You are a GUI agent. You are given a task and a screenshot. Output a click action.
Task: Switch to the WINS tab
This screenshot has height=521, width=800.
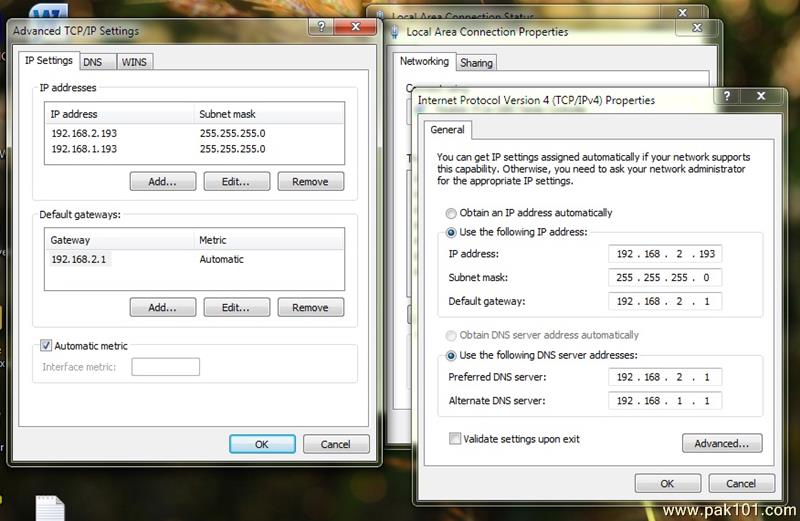tap(133, 62)
